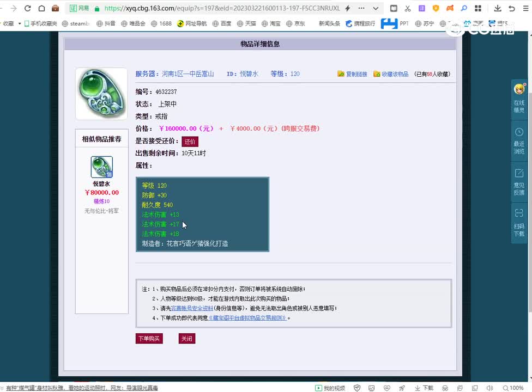Open 完善帐号安全资料 link
Viewport: 532px width, 392px height.
[192, 308]
